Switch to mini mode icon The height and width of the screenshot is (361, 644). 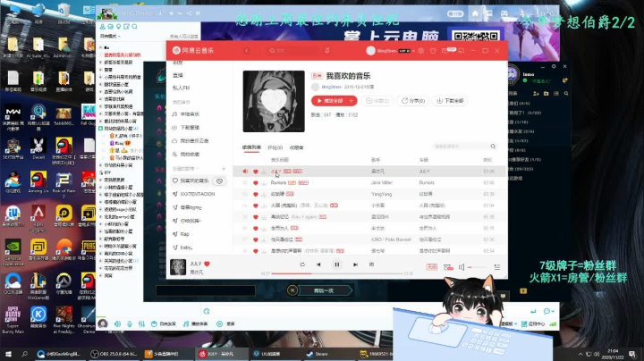coord(462,50)
